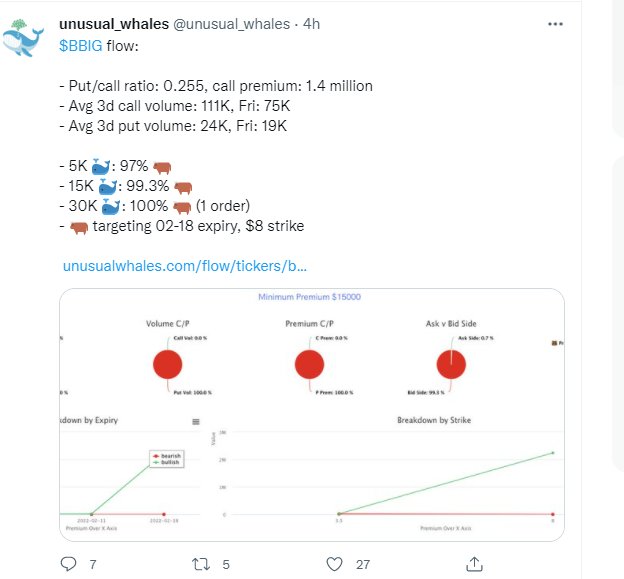Click the Ask v Bid Side pie chart
Image resolution: width=624 pixels, height=579 pixels.
tap(451, 365)
